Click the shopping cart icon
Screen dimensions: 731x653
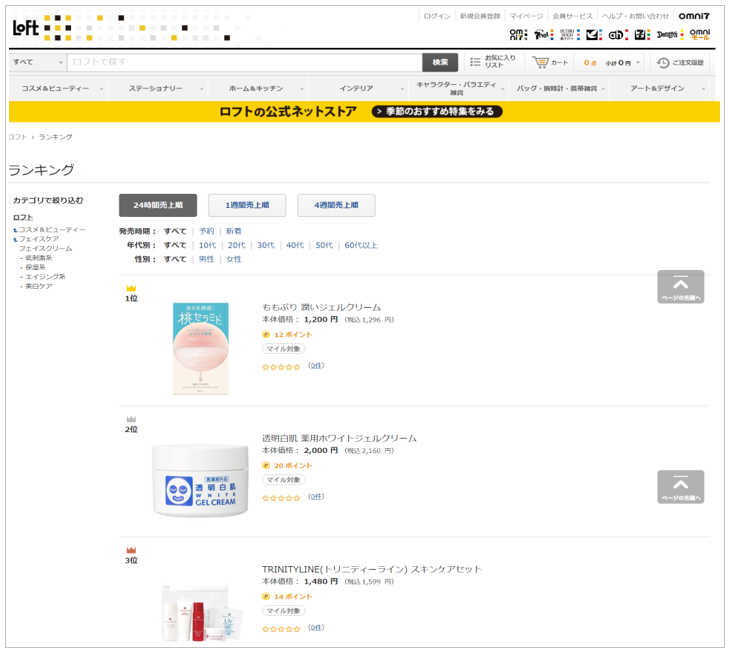(540, 62)
